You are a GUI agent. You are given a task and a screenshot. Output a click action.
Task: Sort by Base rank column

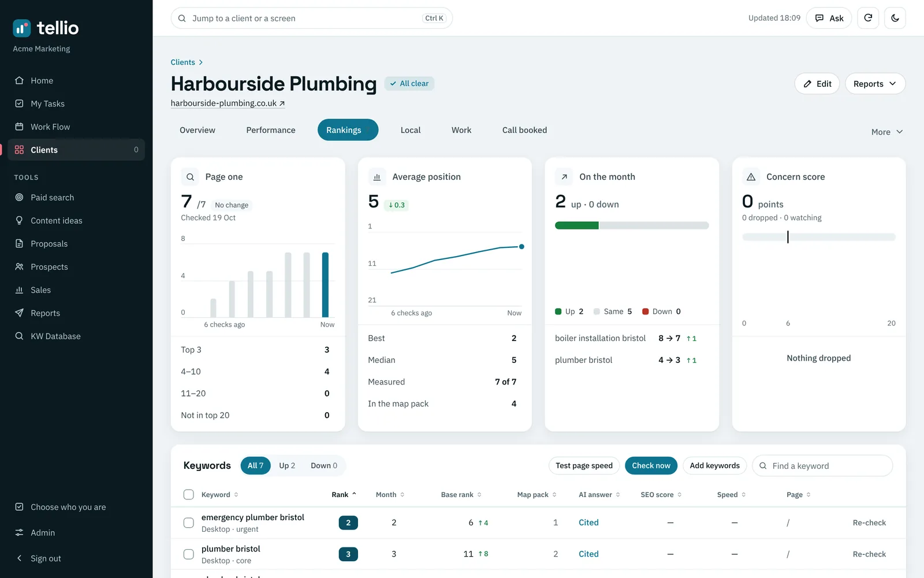coord(461,495)
